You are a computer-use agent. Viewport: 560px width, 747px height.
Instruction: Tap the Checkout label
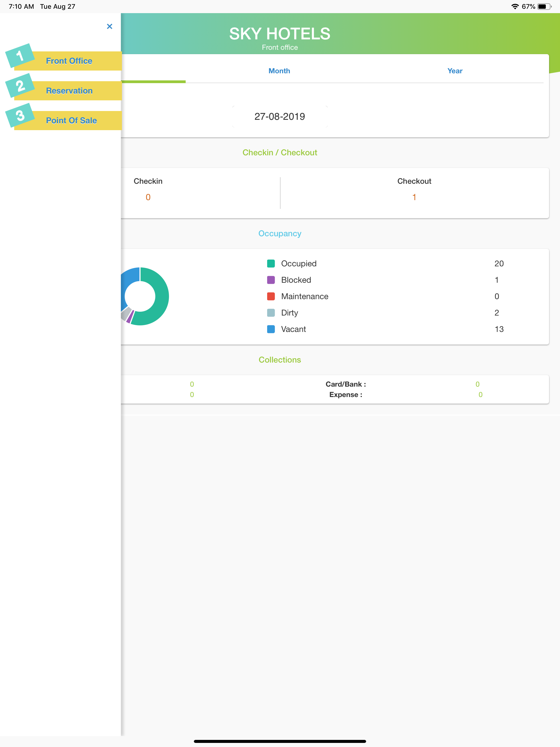point(414,181)
